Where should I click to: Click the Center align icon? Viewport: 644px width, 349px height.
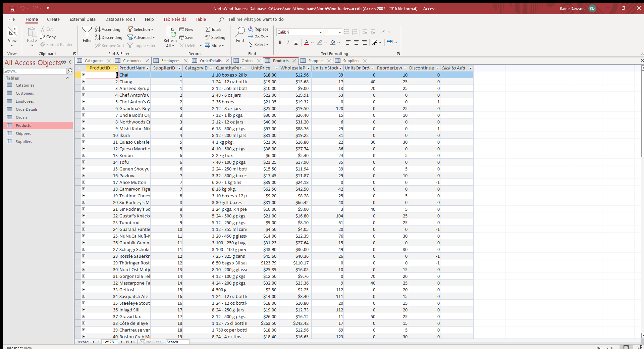tap(356, 43)
